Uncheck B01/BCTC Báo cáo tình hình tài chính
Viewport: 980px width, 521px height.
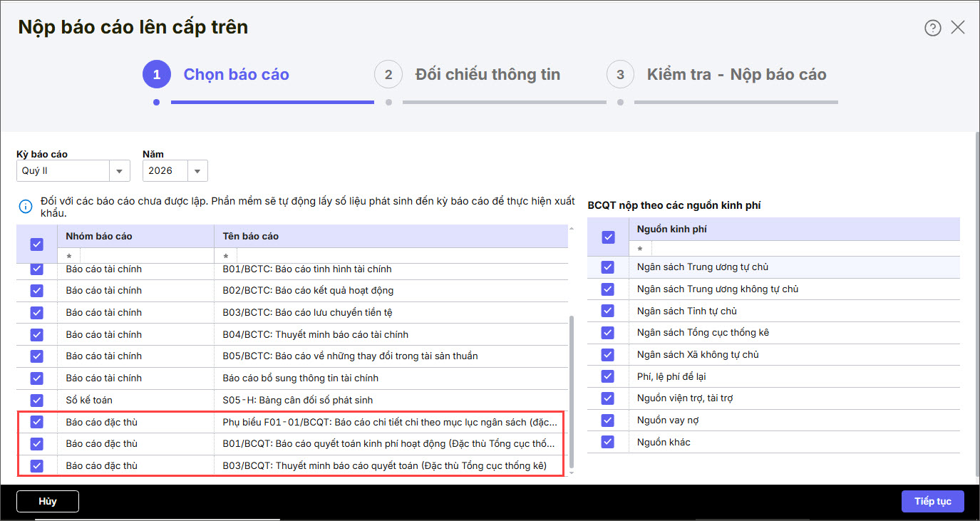[x=37, y=269]
